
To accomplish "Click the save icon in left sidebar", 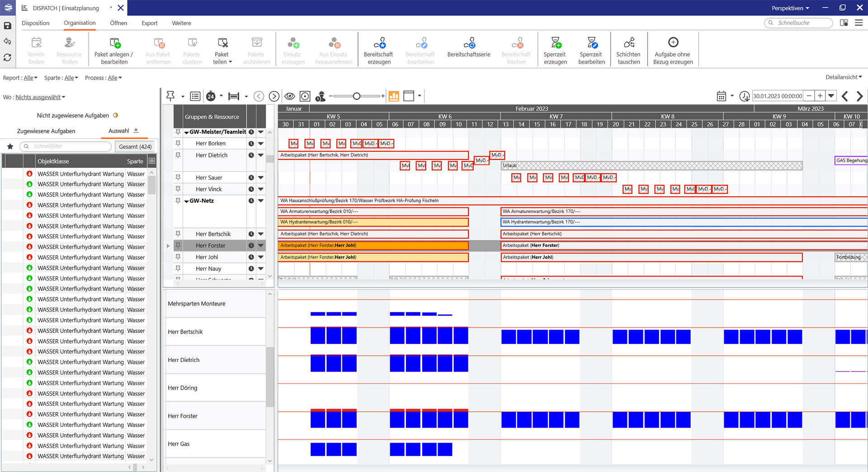I will pos(8,26).
